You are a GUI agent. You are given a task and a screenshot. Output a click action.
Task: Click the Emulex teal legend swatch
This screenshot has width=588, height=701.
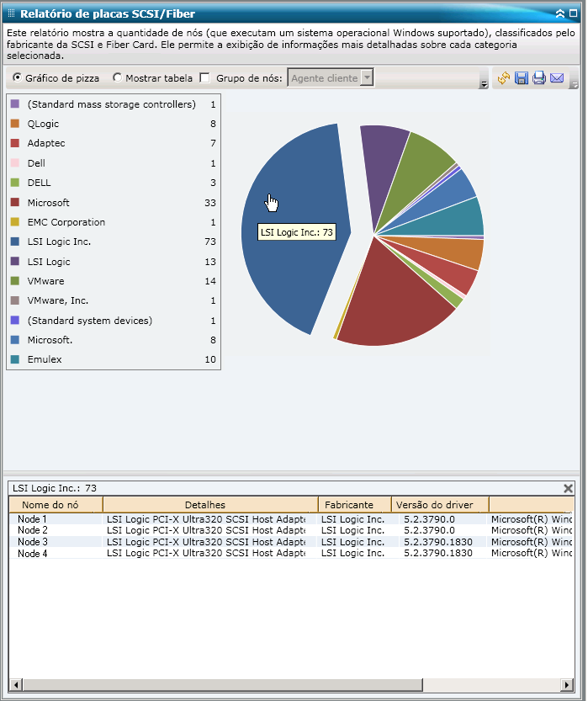(x=15, y=359)
